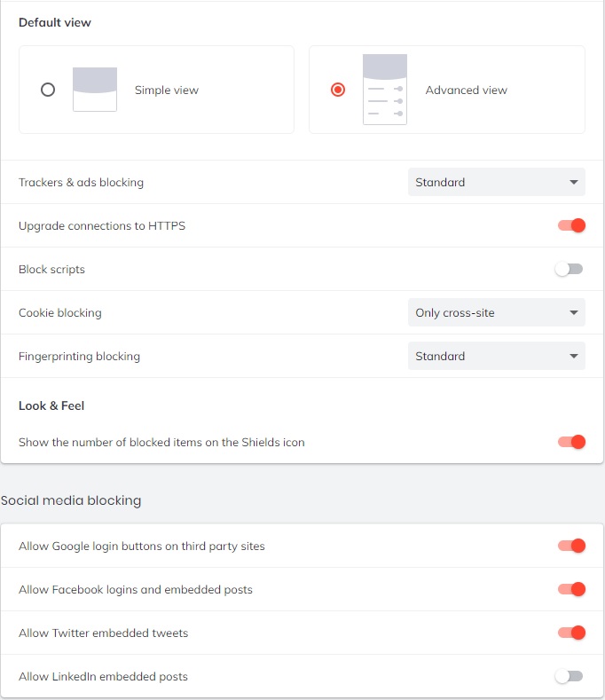The width and height of the screenshot is (605, 700).
Task: Click the Advanced view layout thumbnail icon
Action: coord(385,90)
